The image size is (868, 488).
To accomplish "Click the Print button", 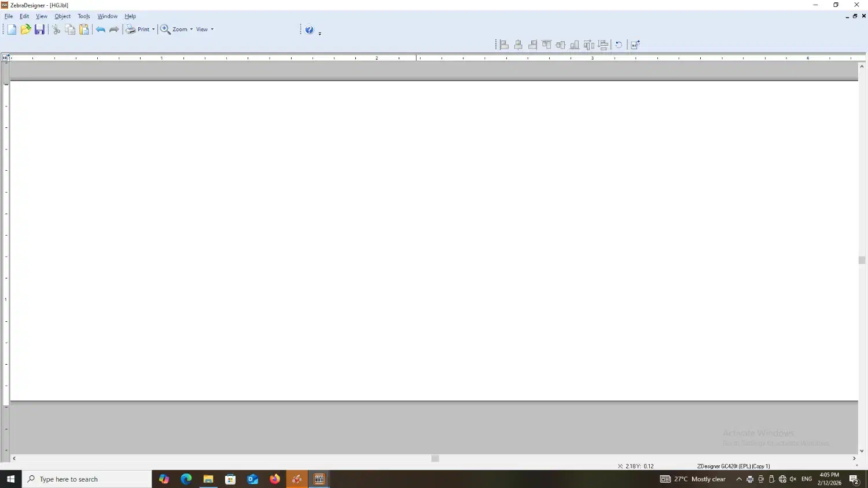I will click(x=138, y=30).
